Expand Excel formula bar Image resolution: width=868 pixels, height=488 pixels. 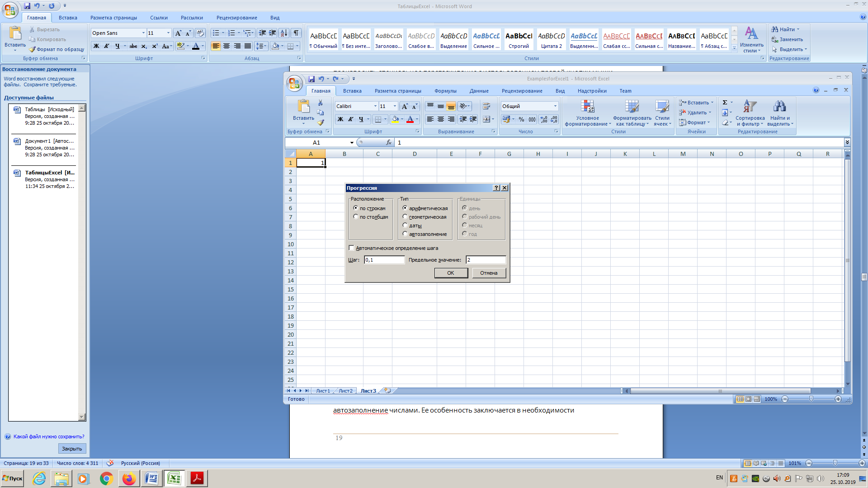(x=847, y=142)
